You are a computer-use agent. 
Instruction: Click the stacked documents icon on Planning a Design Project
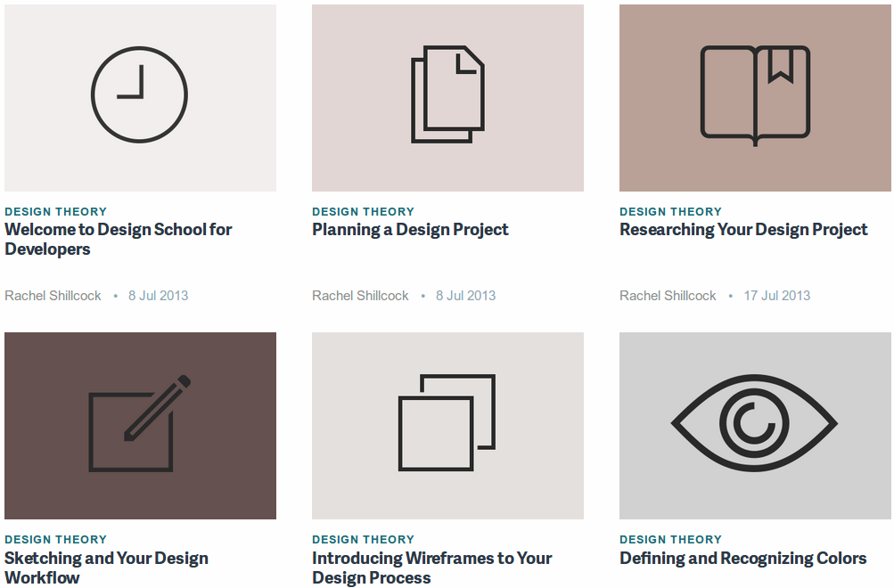(x=447, y=93)
